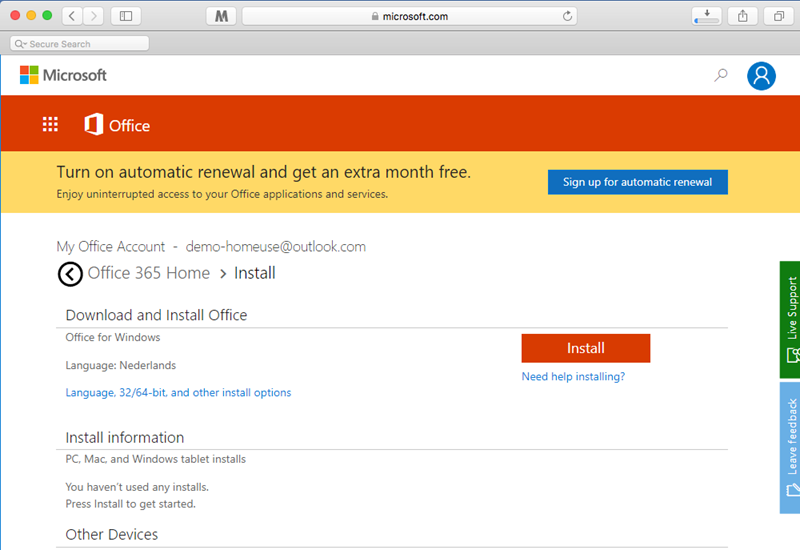Open language and 32/64-bit install options
This screenshot has width=800, height=550.
(178, 392)
